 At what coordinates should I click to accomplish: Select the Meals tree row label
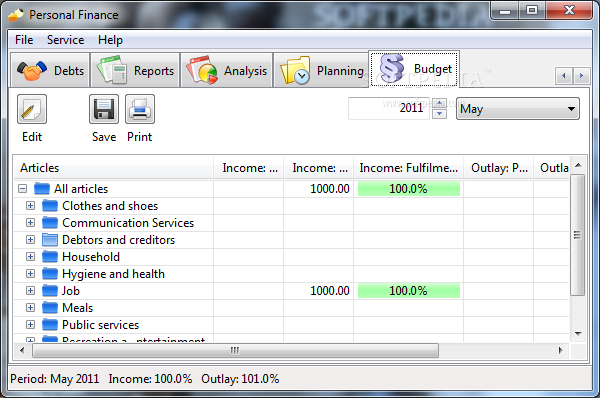pyautogui.click(x=77, y=308)
